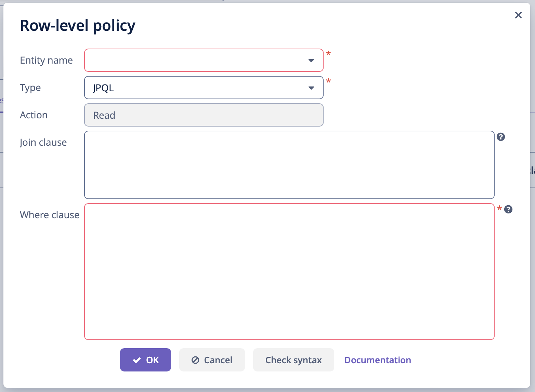Click the checkmark icon on OK
Screen dimensions: 535x392
(137, 360)
